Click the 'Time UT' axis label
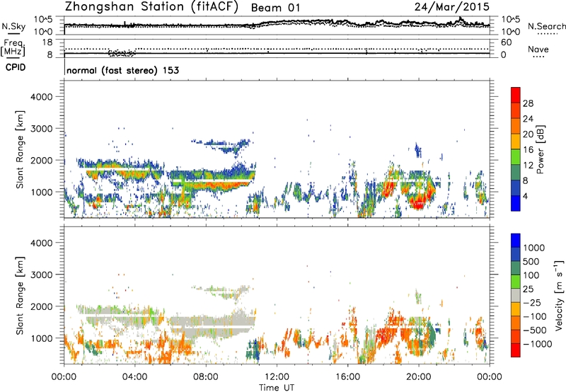566x392 pixels. click(x=277, y=388)
